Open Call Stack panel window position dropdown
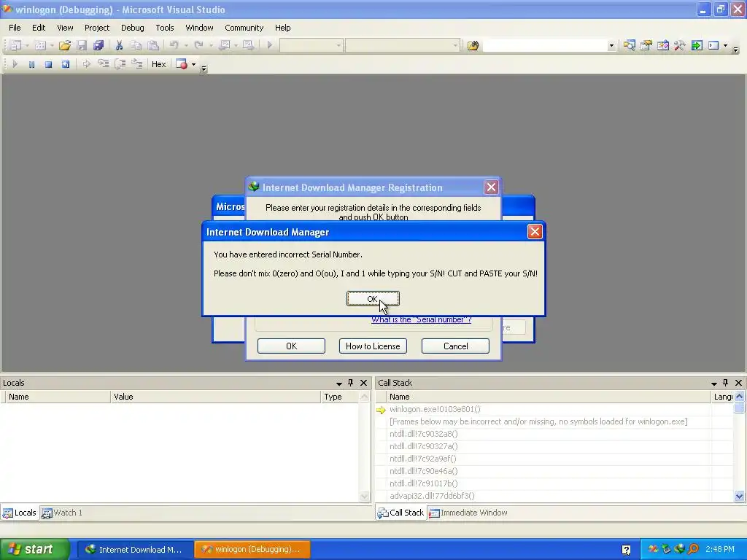747x560 pixels. click(x=713, y=383)
